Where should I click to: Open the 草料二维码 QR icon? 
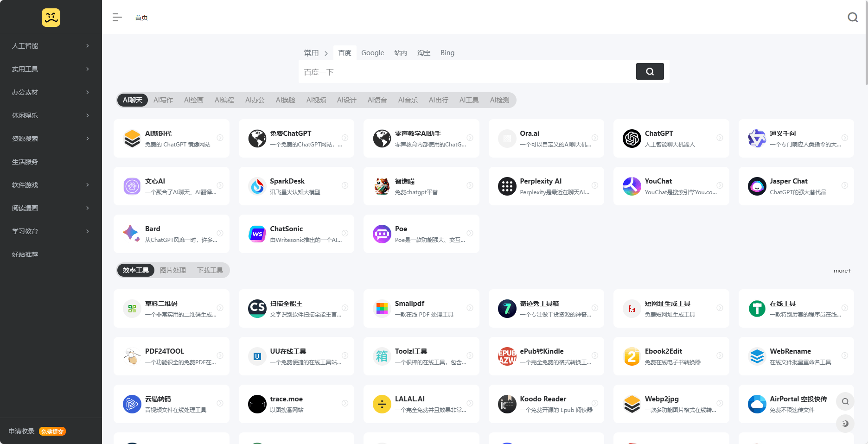(x=132, y=308)
